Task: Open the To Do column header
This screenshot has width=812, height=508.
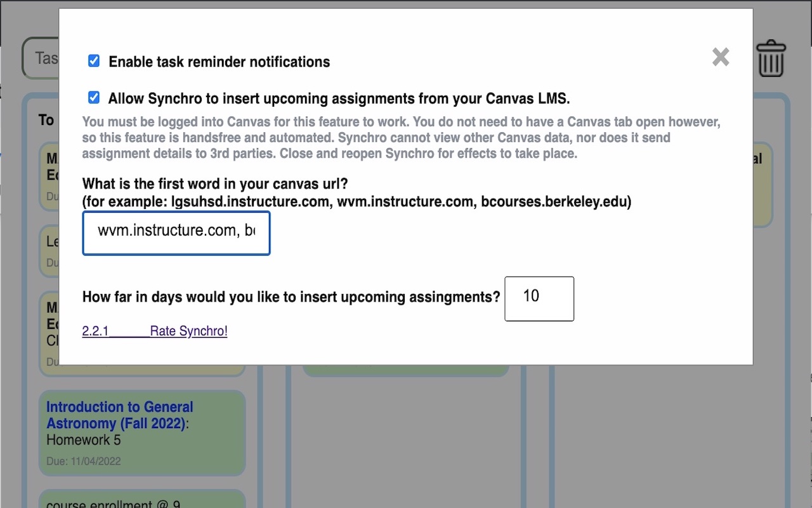Action: [46, 119]
